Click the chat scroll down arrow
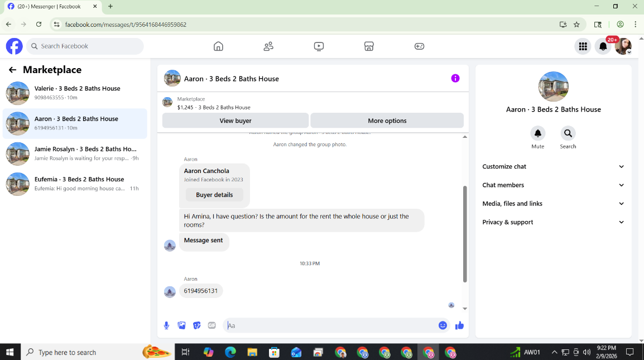 (x=465, y=309)
